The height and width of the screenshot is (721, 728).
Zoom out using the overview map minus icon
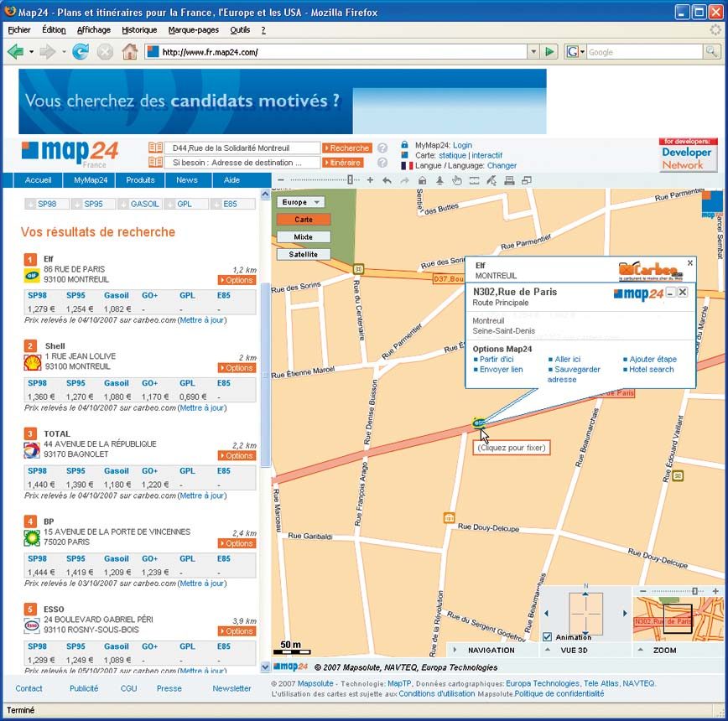click(643, 591)
